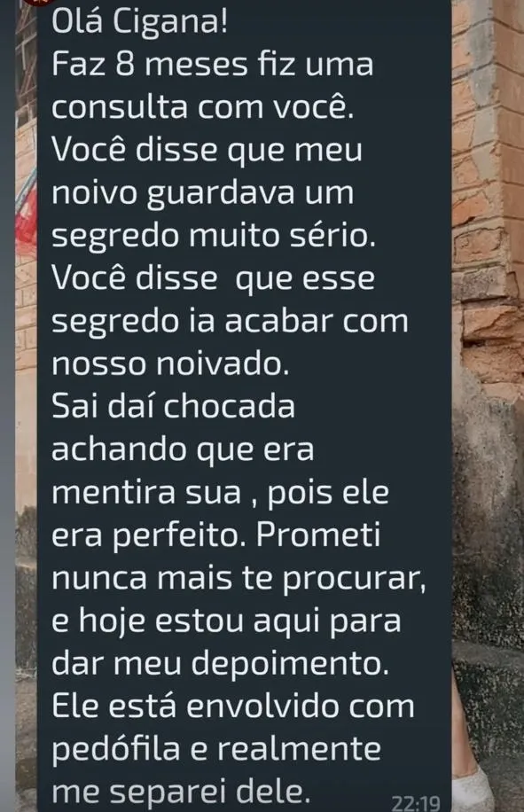This screenshot has width=524, height=812.
Task: Select the text 'Faz 8 meses fiz uma'
Action: [212, 66]
